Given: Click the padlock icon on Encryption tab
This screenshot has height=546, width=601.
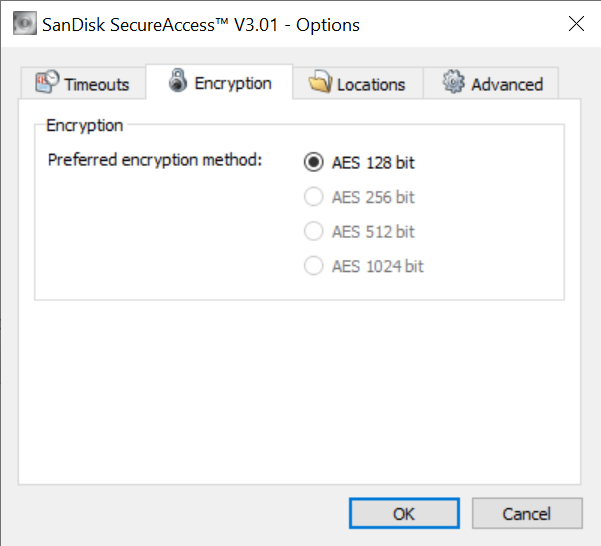Looking at the screenshot, I should tap(178, 80).
